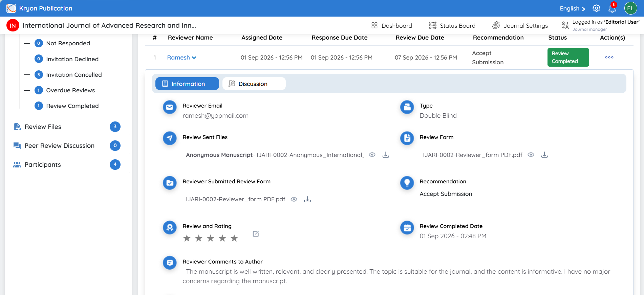The width and height of the screenshot is (644, 295).
Task: Download the Review Form PDF
Action: click(x=544, y=155)
